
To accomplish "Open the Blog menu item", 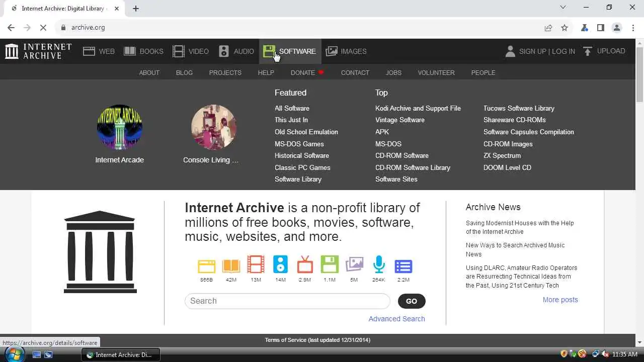I will pos(184,72).
